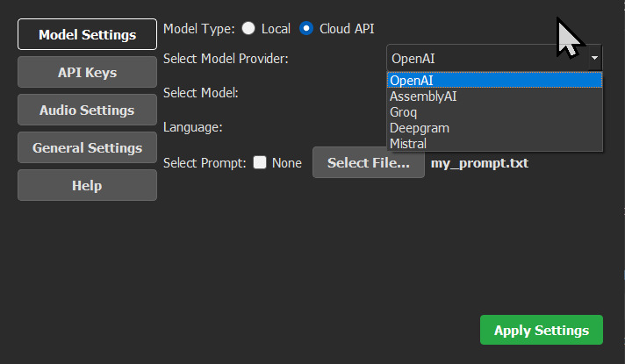Open the Audio Settings tab

click(87, 110)
